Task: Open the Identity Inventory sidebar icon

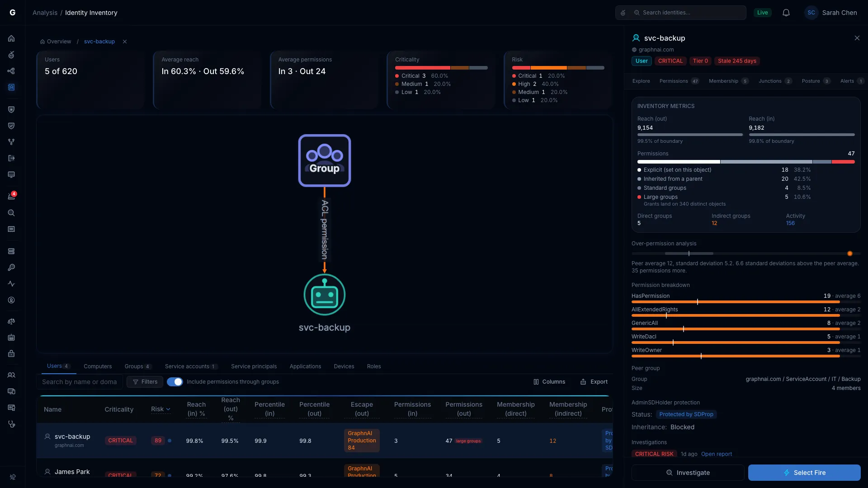Action: (11, 87)
